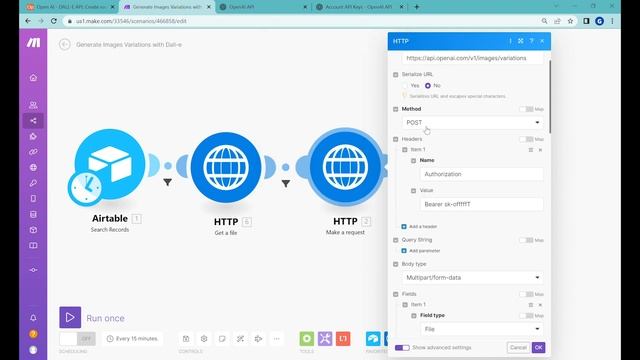Click the back arrow beside the scenario name

[64, 44]
